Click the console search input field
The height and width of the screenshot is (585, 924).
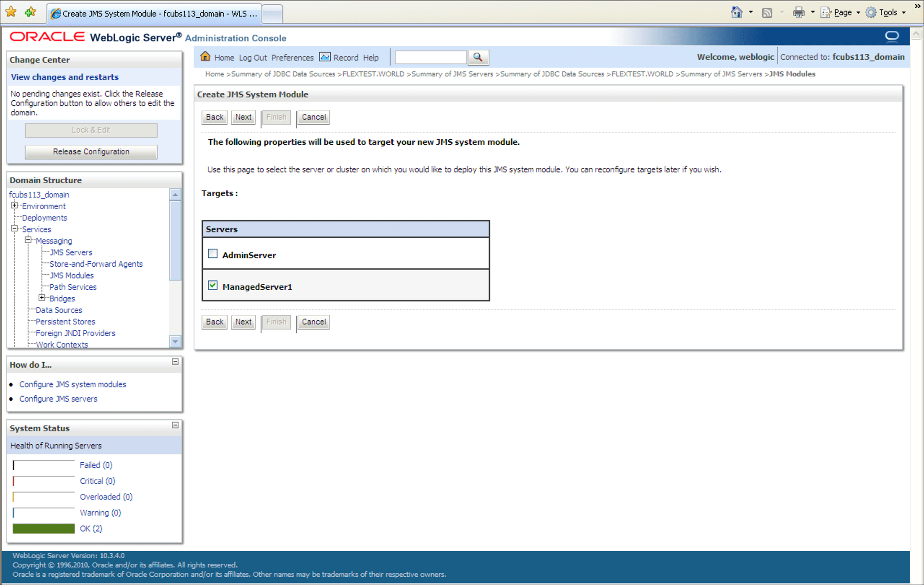point(431,57)
